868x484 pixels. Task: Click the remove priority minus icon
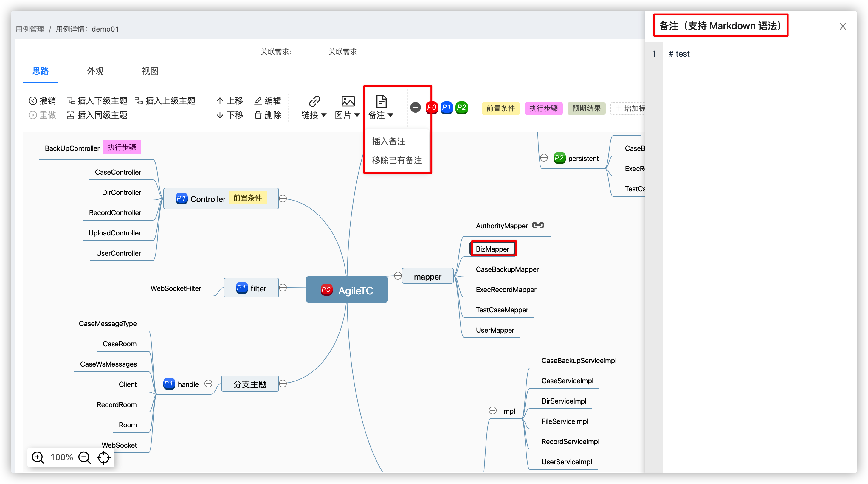(x=416, y=108)
